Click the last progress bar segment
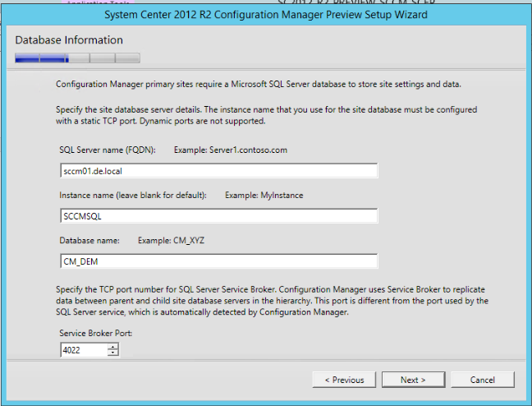532x406 pixels. tap(128, 58)
